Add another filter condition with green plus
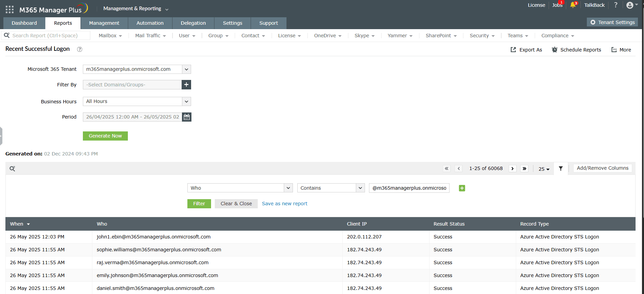 (x=462, y=188)
